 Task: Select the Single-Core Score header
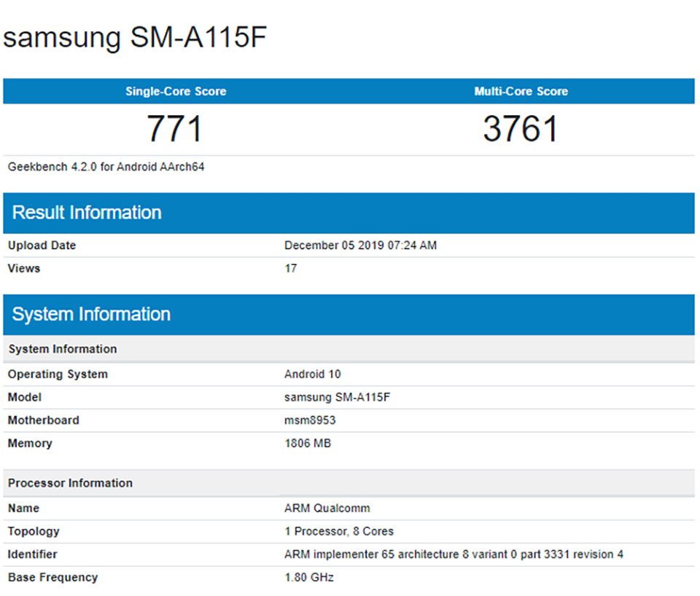click(x=175, y=91)
